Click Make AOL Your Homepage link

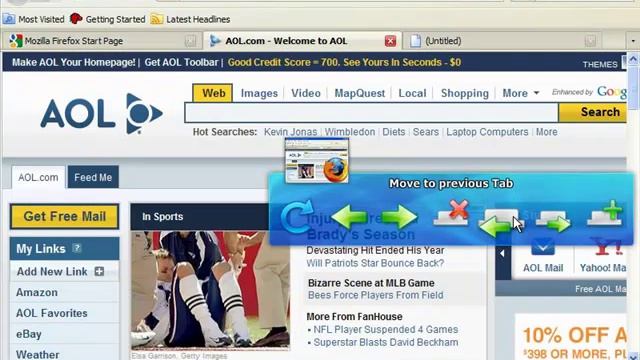[73, 62]
